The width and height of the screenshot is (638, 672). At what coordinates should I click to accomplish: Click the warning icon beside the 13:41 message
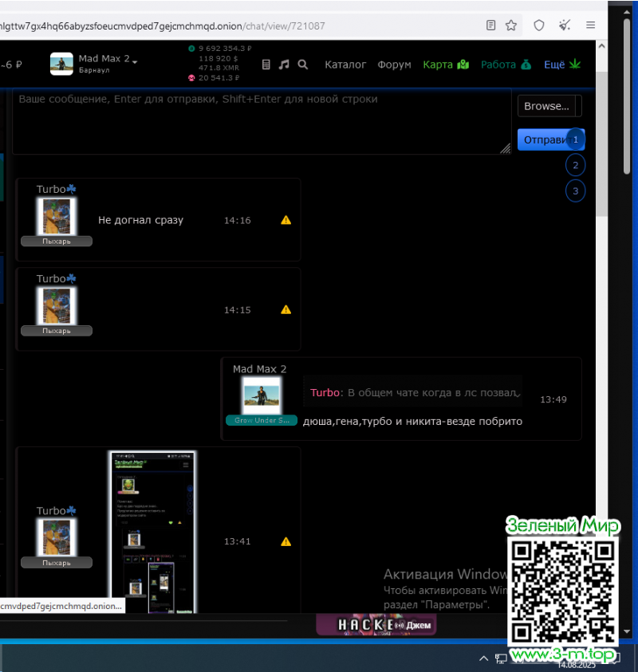[x=286, y=542]
